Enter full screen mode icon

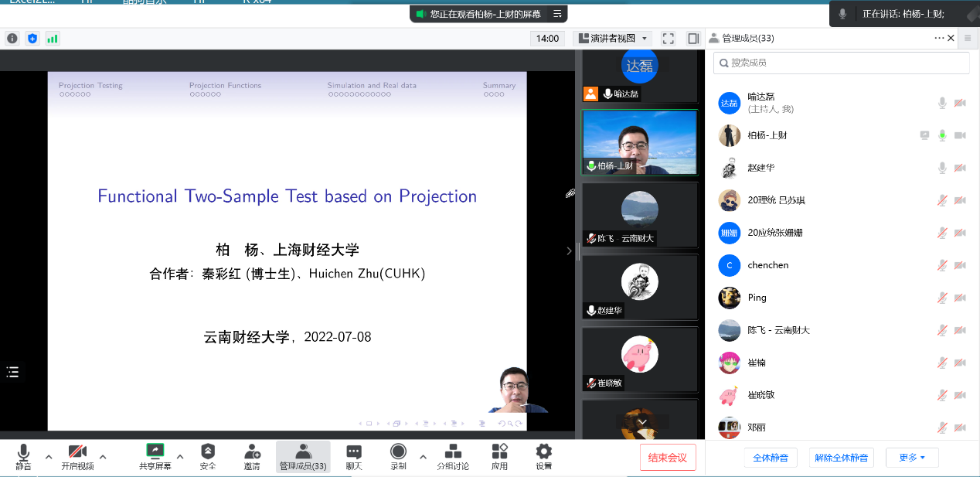click(669, 38)
